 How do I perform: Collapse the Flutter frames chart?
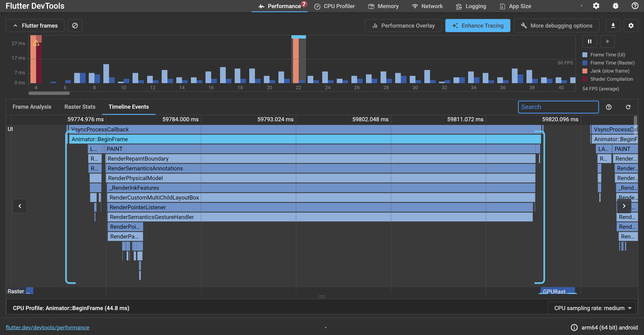click(x=35, y=26)
